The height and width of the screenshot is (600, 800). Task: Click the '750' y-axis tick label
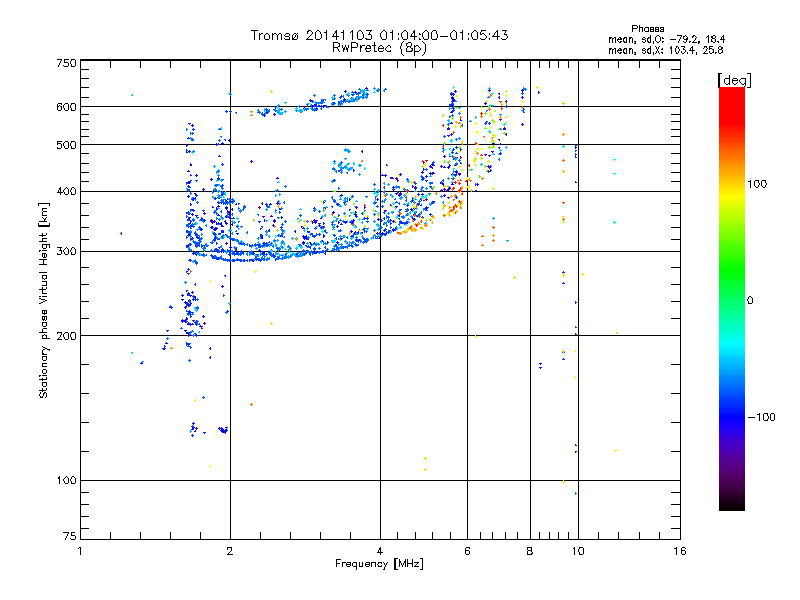(66, 63)
